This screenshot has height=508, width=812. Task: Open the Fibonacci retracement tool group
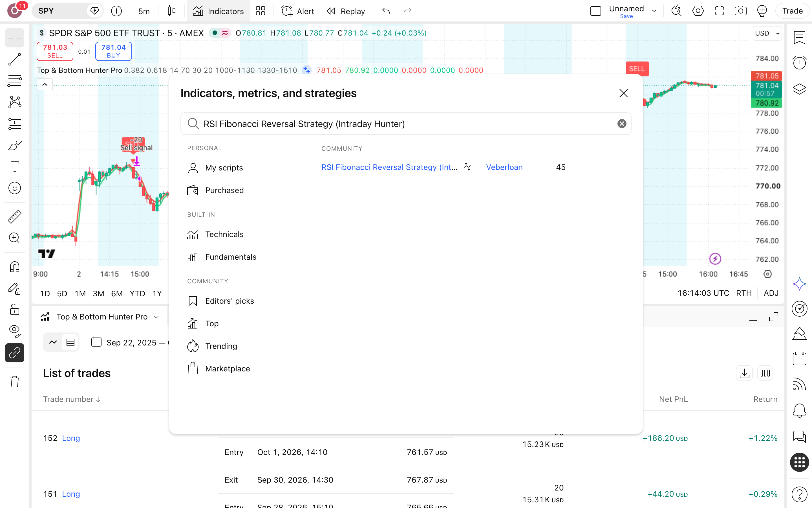pyautogui.click(x=14, y=81)
